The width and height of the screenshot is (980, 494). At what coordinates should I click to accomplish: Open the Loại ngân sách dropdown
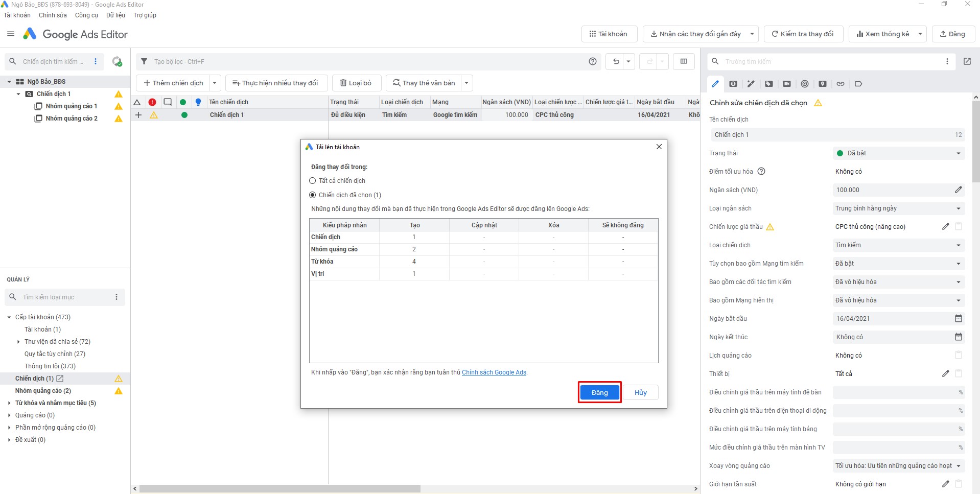click(x=898, y=208)
